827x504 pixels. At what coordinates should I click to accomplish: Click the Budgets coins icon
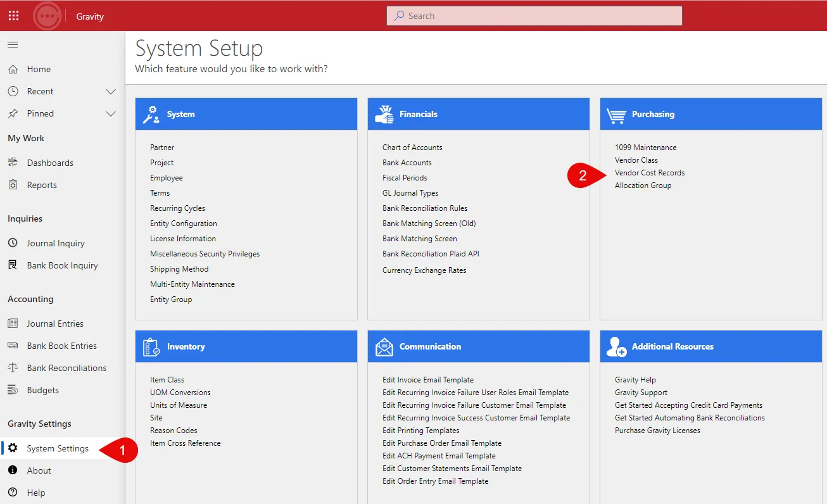coord(13,390)
